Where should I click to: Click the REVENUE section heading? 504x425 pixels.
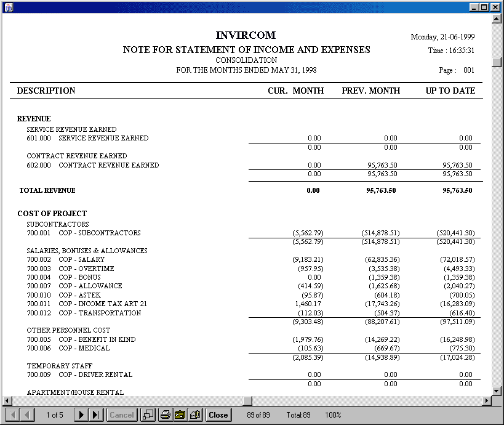(34, 119)
